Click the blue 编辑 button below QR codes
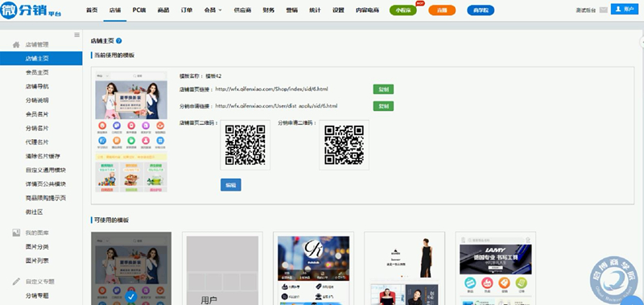Viewport: 644px width, 305px height. tap(231, 185)
